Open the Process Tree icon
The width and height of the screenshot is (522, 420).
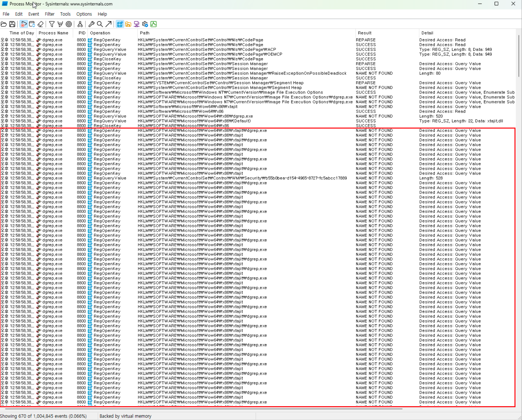[x=80, y=24]
